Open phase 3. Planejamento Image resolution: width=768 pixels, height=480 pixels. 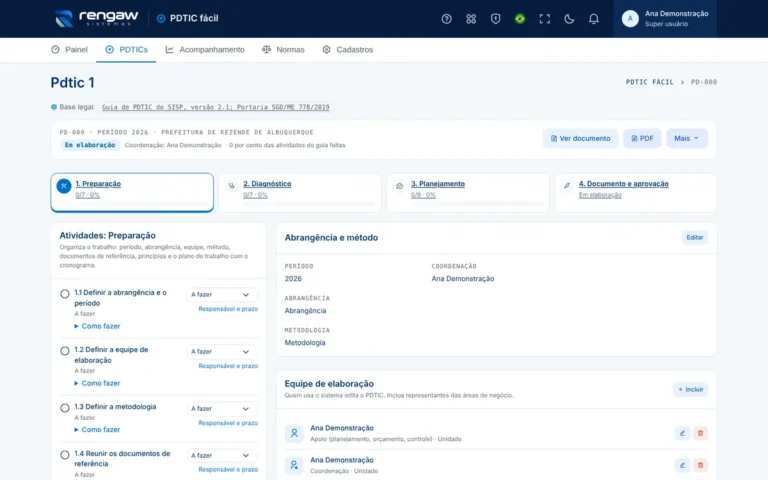pyautogui.click(x=468, y=192)
